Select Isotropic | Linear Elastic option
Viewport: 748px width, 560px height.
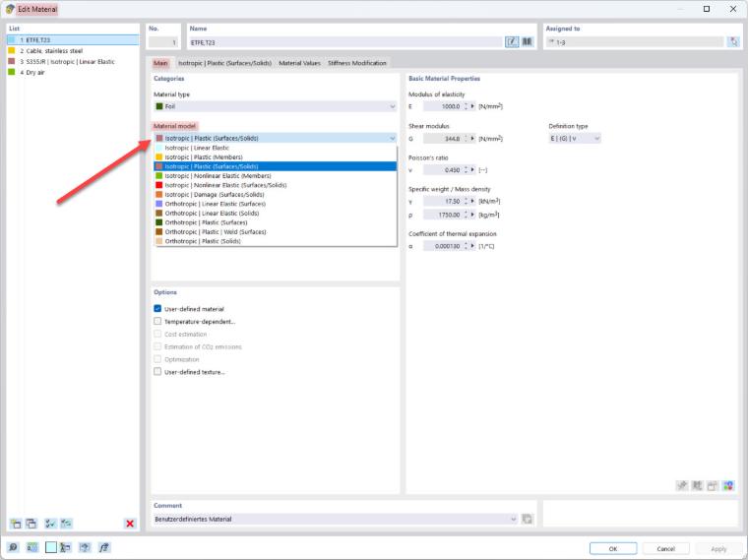point(276,148)
